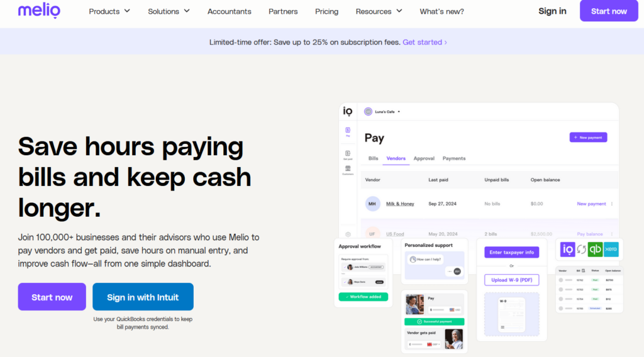Open What's new?

click(x=441, y=11)
